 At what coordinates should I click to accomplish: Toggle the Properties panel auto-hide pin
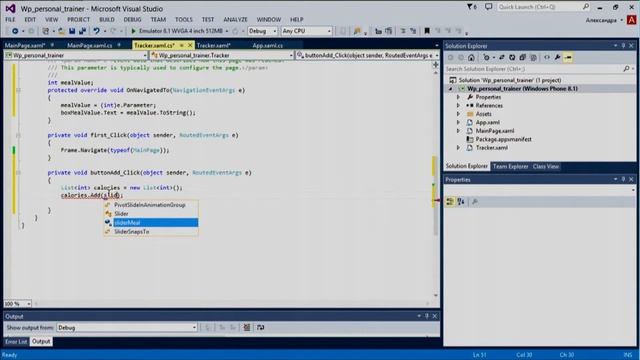623,180
